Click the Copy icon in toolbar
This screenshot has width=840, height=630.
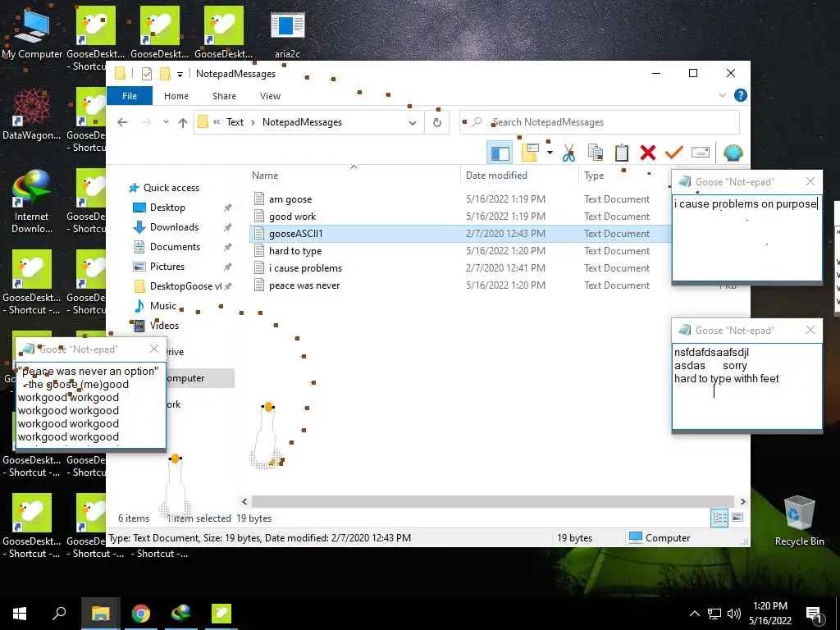pyautogui.click(x=596, y=153)
